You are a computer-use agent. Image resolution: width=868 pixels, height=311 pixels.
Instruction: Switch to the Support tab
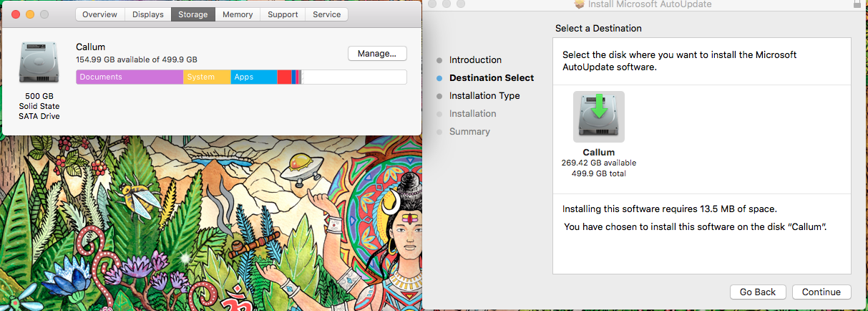(x=282, y=14)
